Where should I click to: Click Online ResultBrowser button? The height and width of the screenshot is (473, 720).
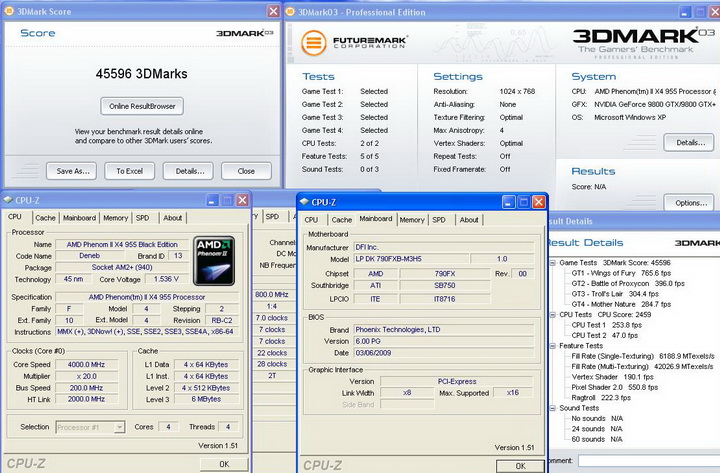tap(142, 106)
